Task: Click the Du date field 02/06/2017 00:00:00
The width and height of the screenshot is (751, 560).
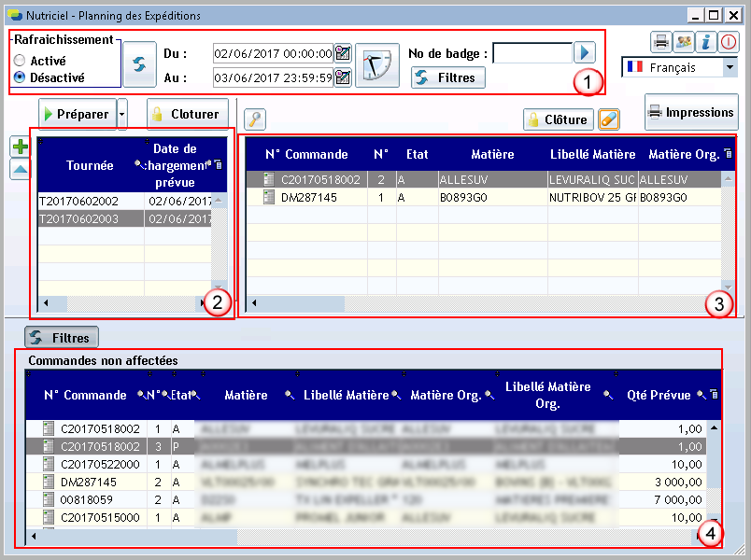Action: coord(273,53)
